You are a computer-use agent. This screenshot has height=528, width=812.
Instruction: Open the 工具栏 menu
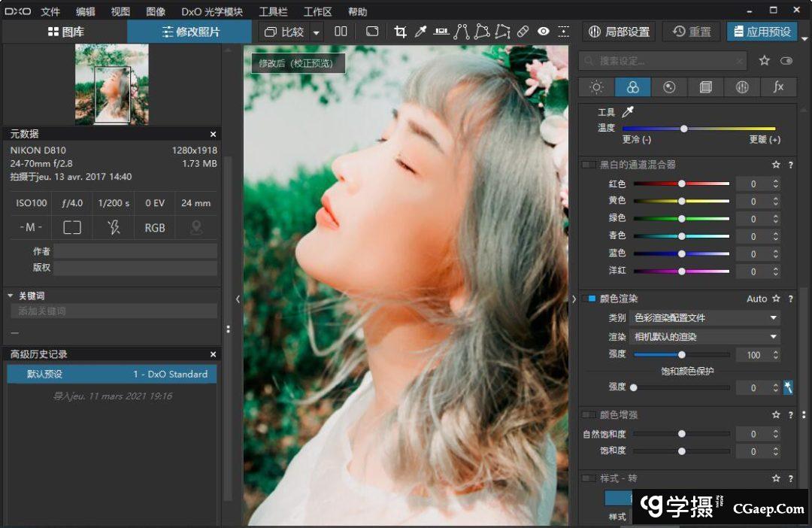(273, 12)
